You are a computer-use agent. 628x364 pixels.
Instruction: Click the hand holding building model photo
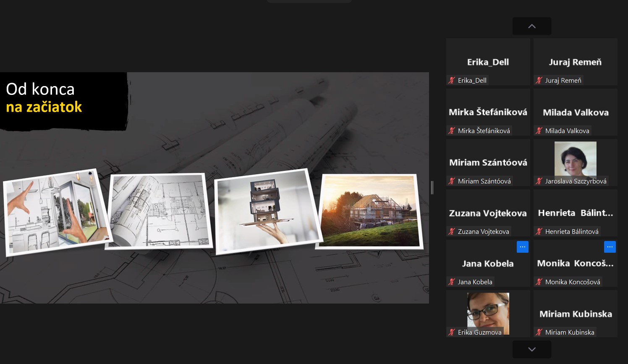click(x=267, y=211)
